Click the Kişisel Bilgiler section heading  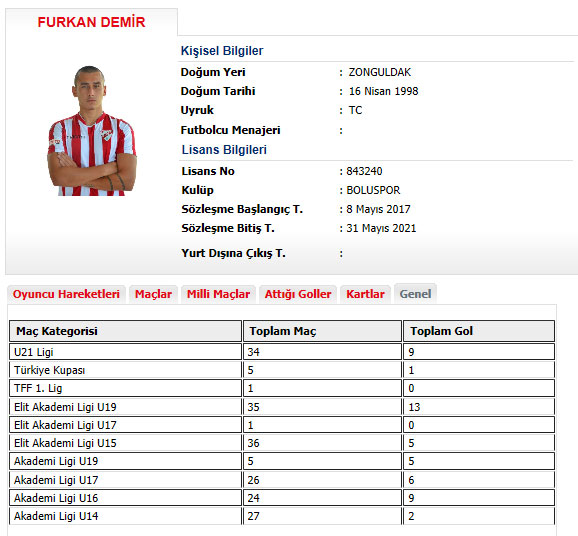pos(222,51)
